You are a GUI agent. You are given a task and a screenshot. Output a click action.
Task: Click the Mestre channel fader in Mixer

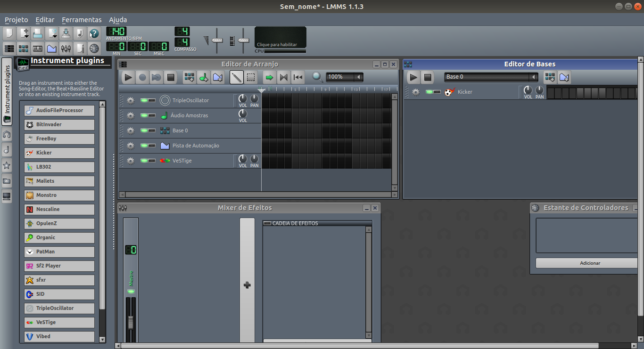coord(131,323)
